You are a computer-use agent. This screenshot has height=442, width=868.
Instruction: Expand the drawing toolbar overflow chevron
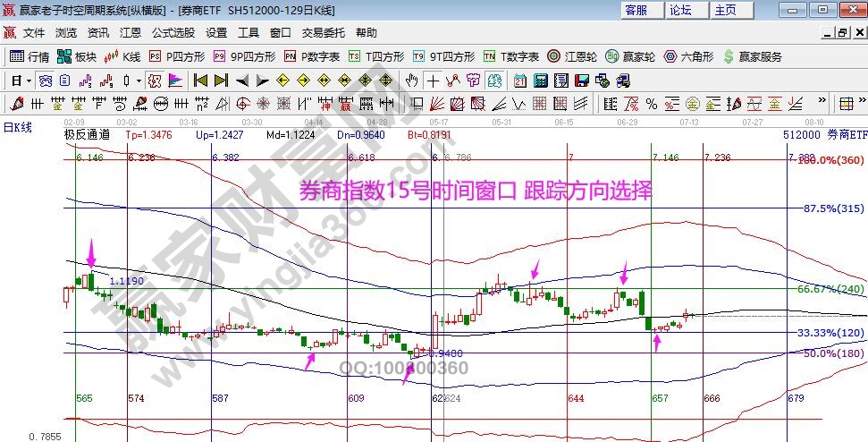pyautogui.click(x=822, y=101)
